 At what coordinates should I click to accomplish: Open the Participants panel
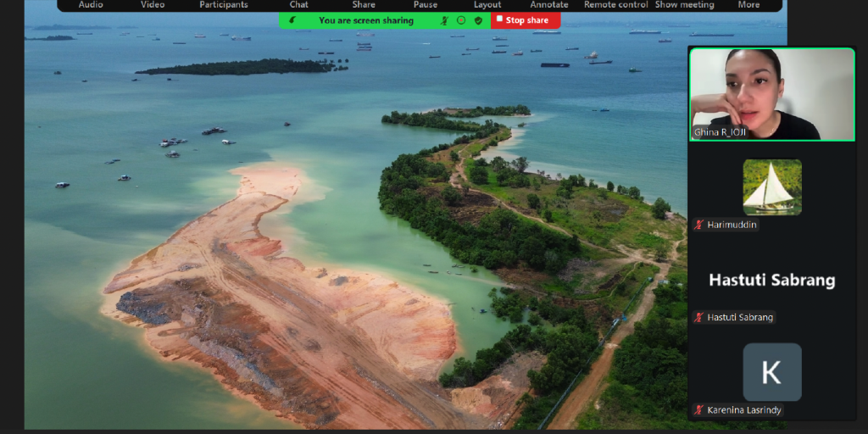tap(224, 5)
